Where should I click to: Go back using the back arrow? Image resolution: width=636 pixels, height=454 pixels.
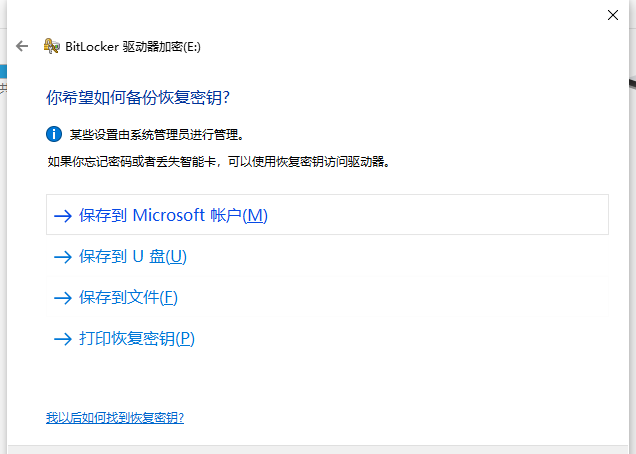pyautogui.click(x=22, y=46)
